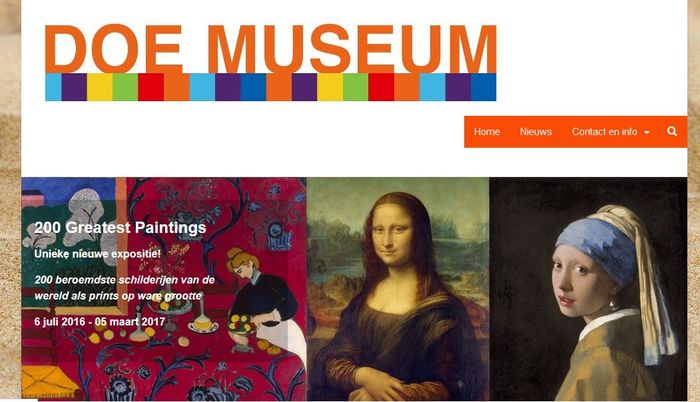Click the last dark blue logo square

pyautogui.click(x=483, y=87)
